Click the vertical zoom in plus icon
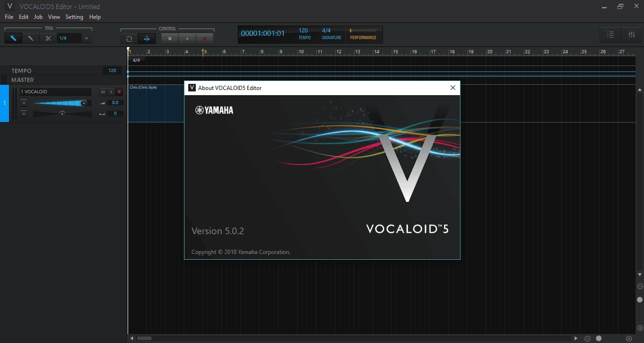The width and height of the screenshot is (644, 343). [x=640, y=328]
